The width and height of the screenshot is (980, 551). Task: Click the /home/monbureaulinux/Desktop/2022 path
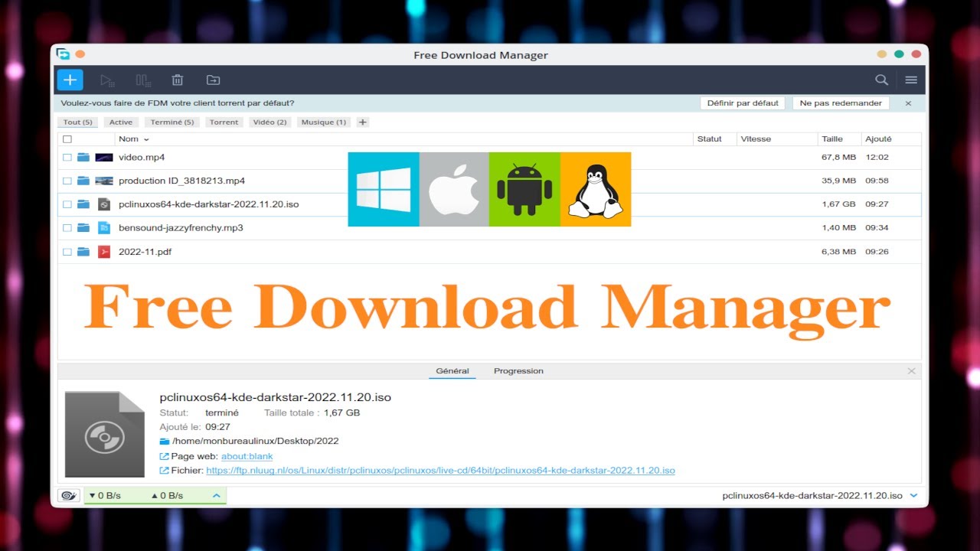[x=256, y=442]
